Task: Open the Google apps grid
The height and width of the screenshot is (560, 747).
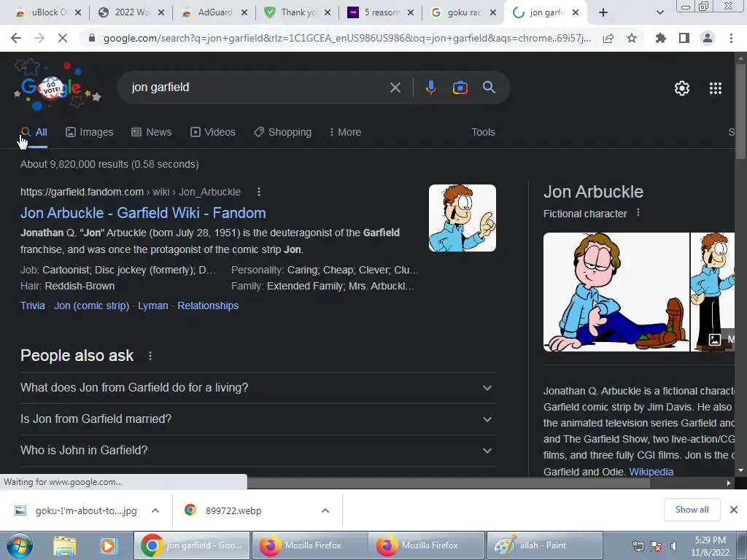Action: [716, 88]
